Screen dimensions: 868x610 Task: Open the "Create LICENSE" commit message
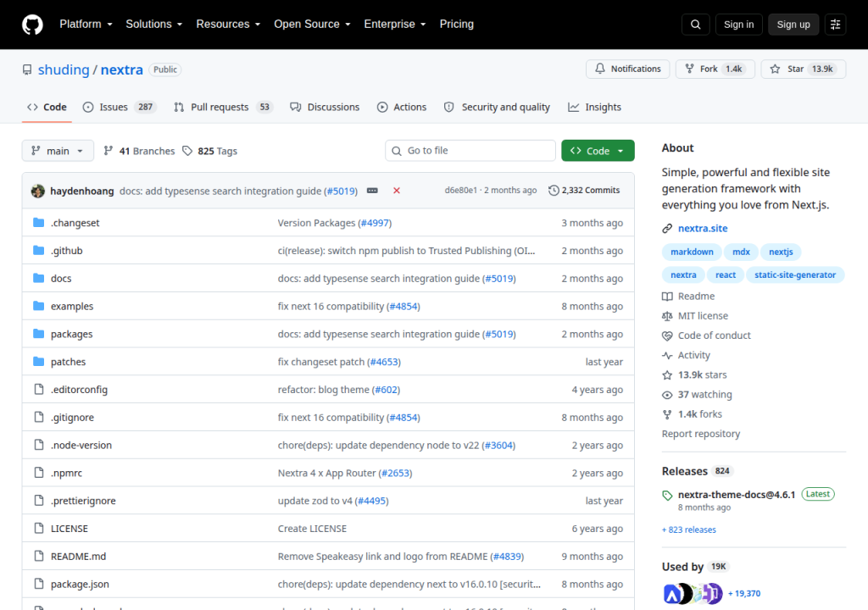pos(312,529)
